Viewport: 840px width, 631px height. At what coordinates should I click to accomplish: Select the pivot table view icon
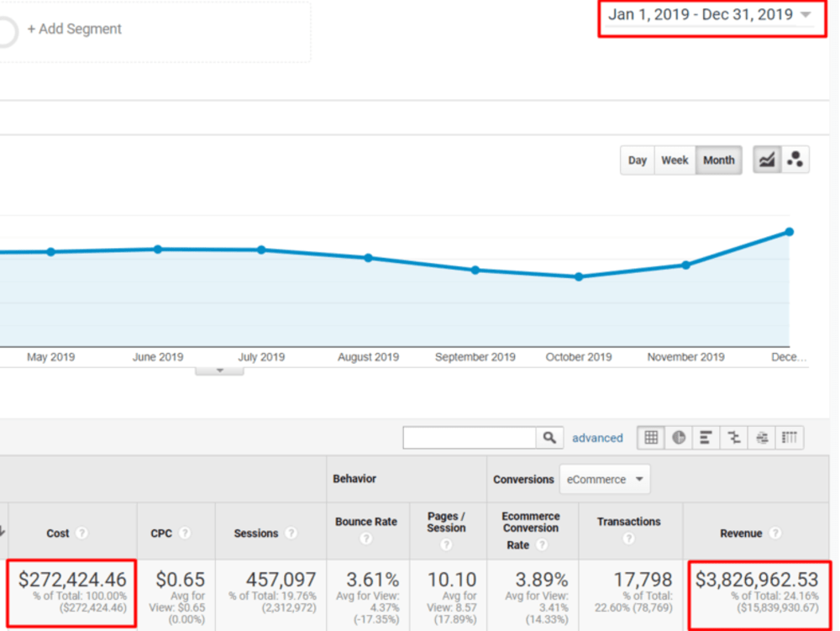click(x=790, y=438)
